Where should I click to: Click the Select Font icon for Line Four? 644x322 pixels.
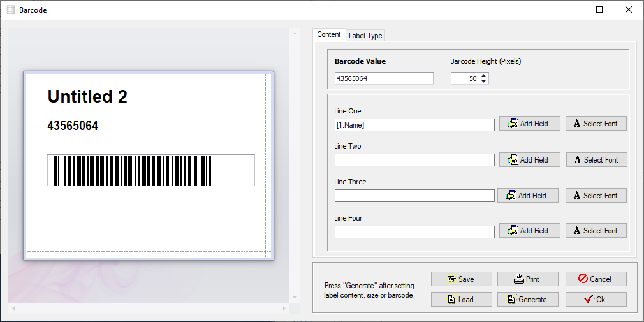pyautogui.click(x=577, y=231)
